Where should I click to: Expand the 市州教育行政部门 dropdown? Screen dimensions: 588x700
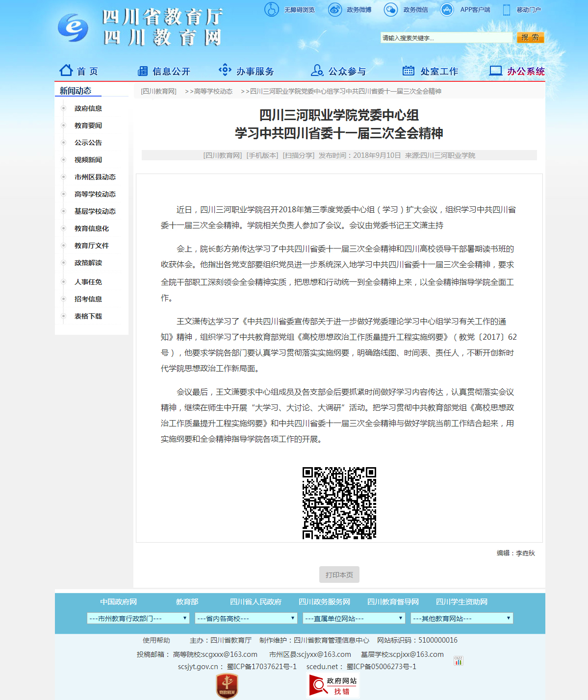pyautogui.click(x=138, y=619)
